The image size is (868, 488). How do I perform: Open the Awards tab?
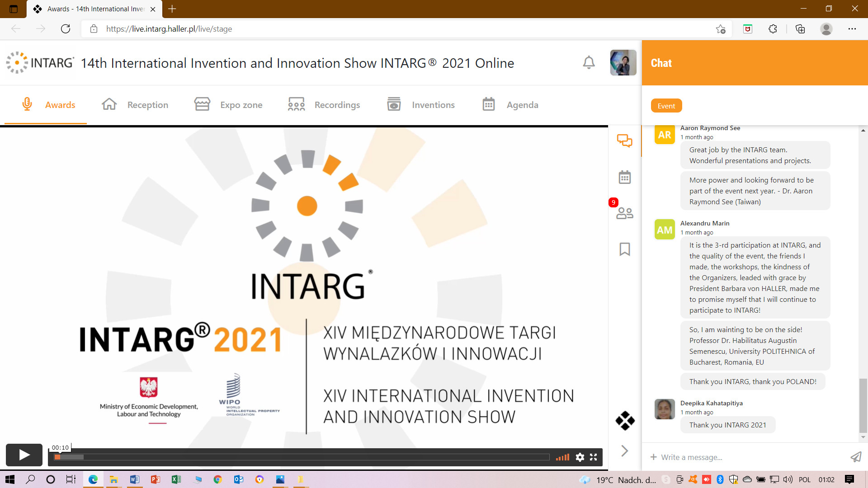point(48,105)
